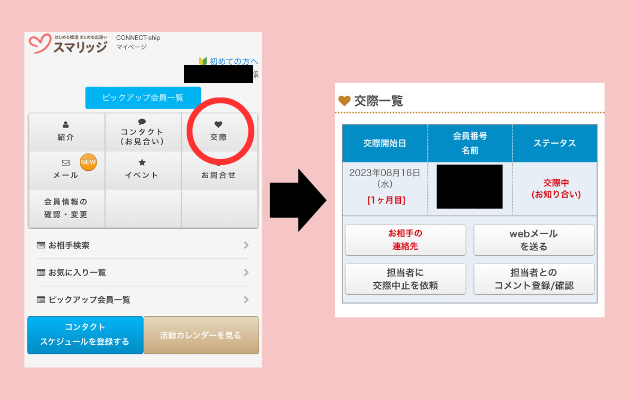Click the 交際一覧 heading
Screen dimensions: 630x400
click(378, 101)
